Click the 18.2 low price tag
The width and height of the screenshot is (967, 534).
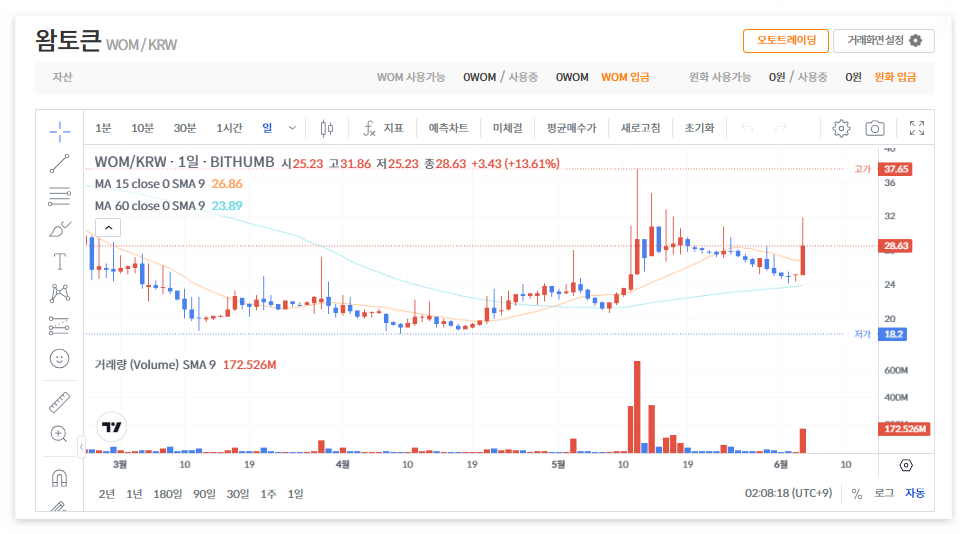pos(892,334)
